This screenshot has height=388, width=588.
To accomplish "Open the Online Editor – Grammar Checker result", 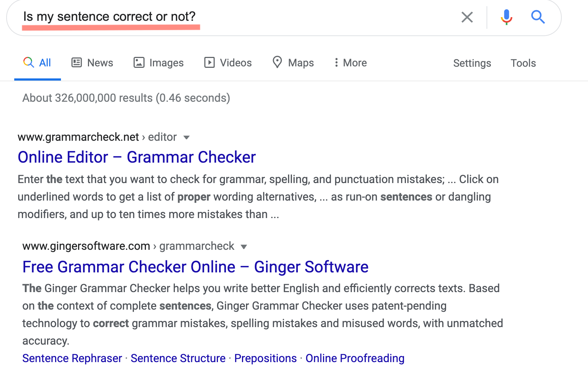I will (x=137, y=157).
